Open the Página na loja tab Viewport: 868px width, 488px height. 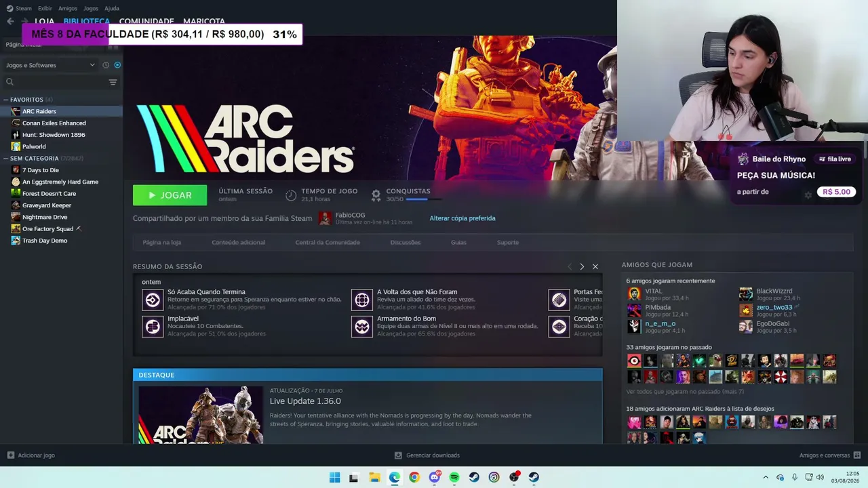(x=161, y=242)
